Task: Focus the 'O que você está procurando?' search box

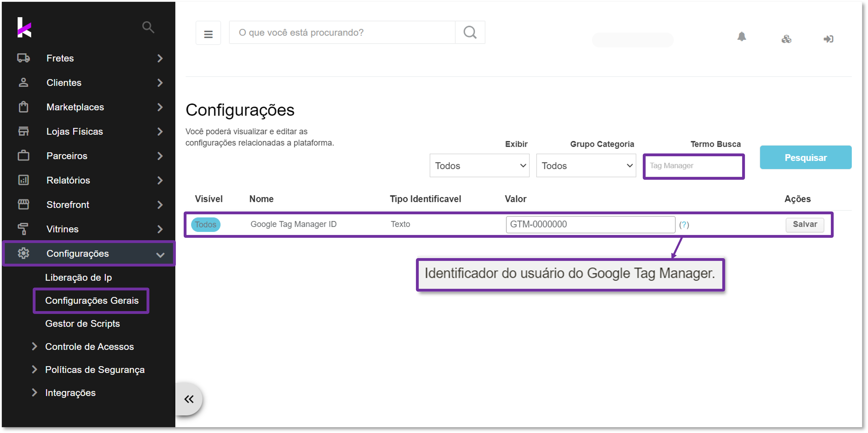Action: 342,32
